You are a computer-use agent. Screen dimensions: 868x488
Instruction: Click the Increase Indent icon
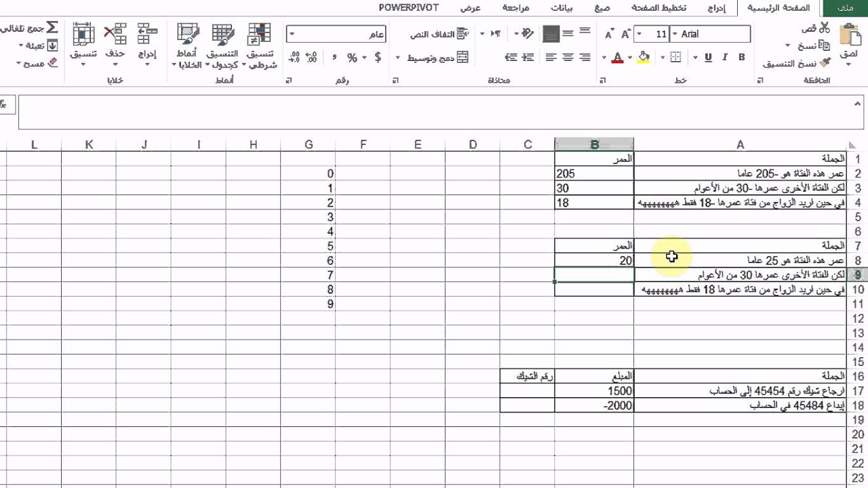click(x=511, y=58)
